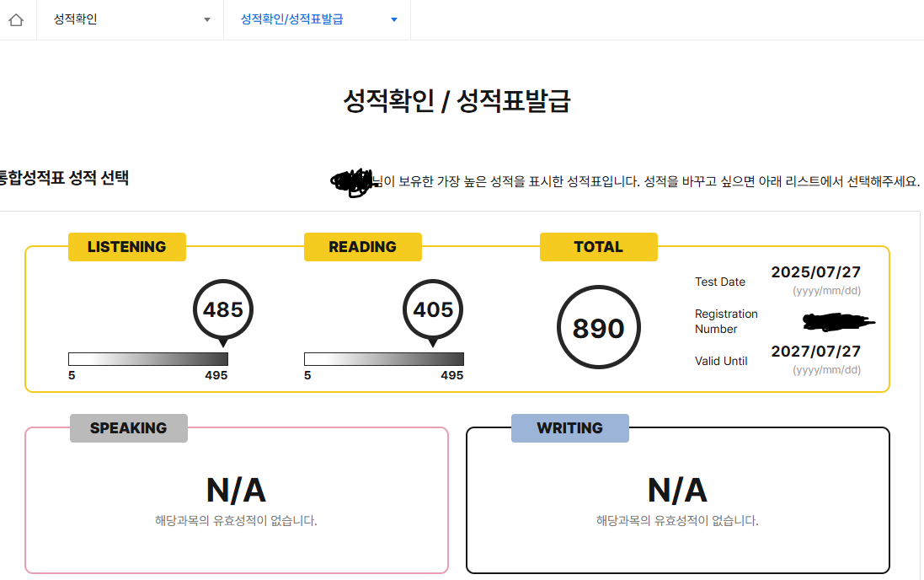Click the 485 listening score bubble
Image resolution: width=924 pixels, height=580 pixels.
click(x=222, y=311)
